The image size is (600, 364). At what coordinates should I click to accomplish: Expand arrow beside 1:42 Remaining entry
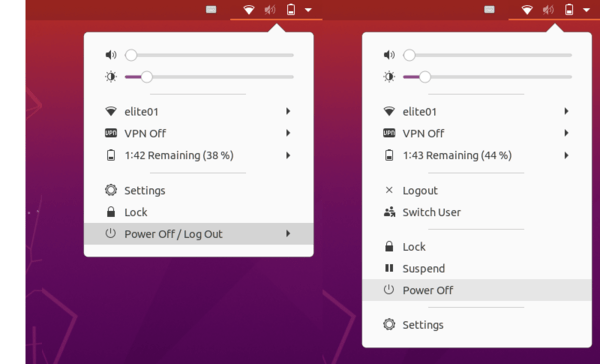[x=288, y=155]
